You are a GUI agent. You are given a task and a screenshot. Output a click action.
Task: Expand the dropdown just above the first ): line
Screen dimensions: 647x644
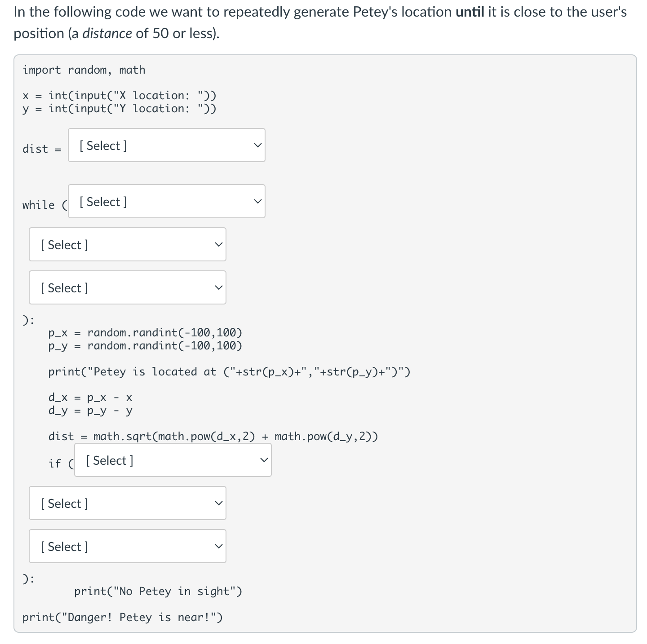127,287
